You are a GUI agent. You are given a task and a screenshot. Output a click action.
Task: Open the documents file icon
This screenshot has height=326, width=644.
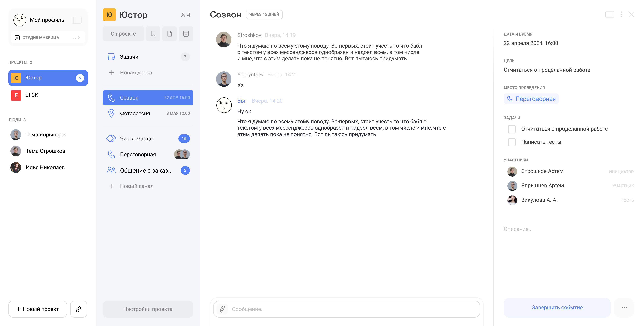(170, 34)
